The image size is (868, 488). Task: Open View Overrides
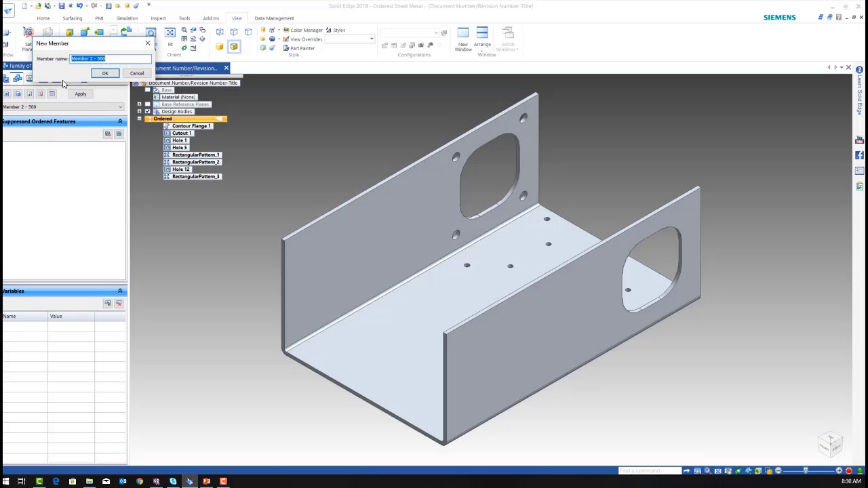[302, 39]
